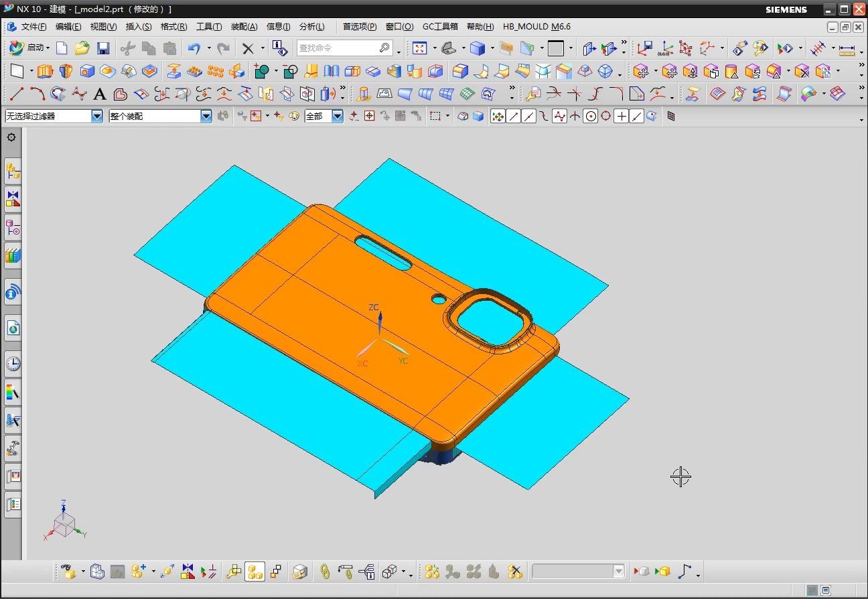Image resolution: width=868 pixels, height=599 pixels.
Task: Expand the undo history arrow
Action: [x=209, y=48]
